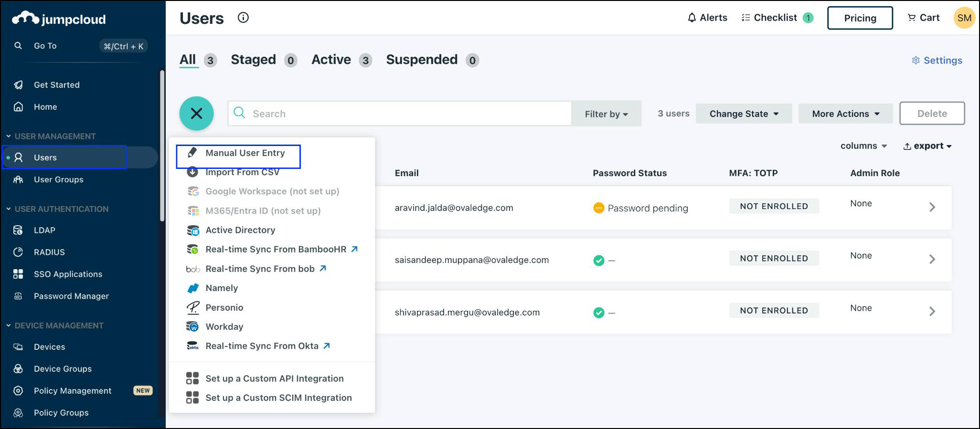Click the Alerts bell icon
The width and height of the screenshot is (980, 429).
pyautogui.click(x=692, y=18)
